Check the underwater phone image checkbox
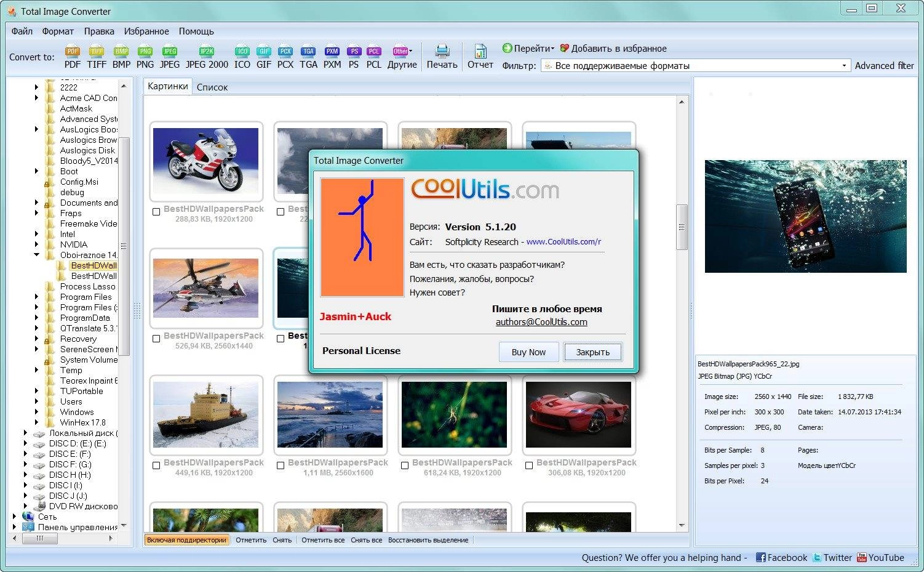Image resolution: width=924 pixels, height=572 pixels. pos(281,339)
